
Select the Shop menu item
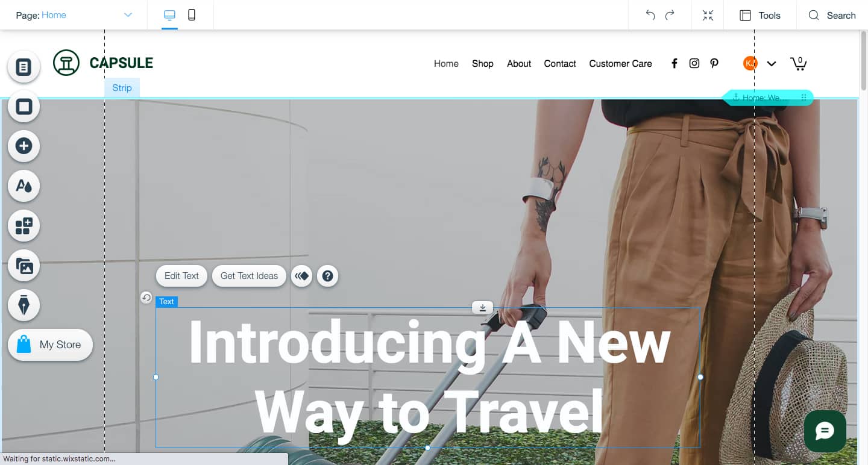pos(483,63)
